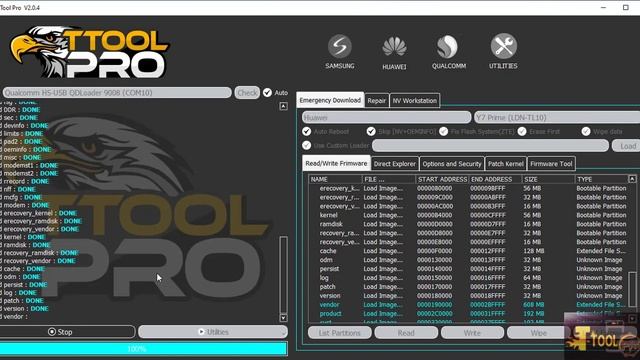
Task: Click Load Image for kernel row
Action: (x=383, y=215)
